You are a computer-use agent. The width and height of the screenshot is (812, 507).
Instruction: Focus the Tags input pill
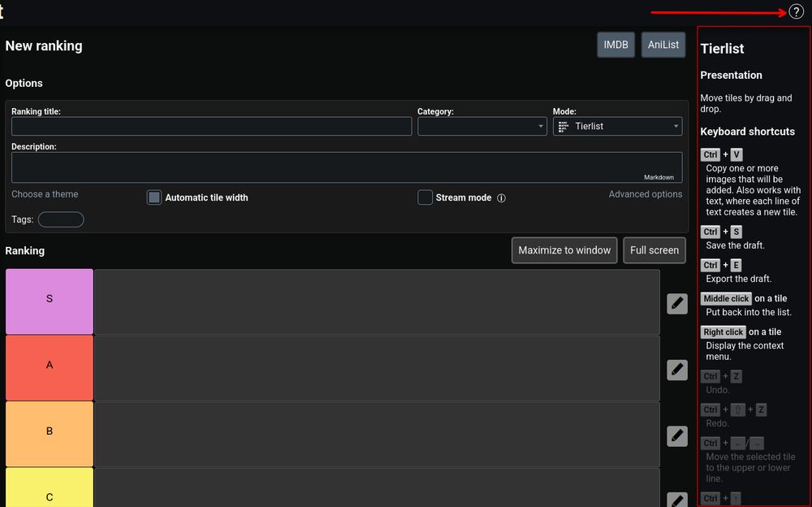pyautogui.click(x=61, y=219)
